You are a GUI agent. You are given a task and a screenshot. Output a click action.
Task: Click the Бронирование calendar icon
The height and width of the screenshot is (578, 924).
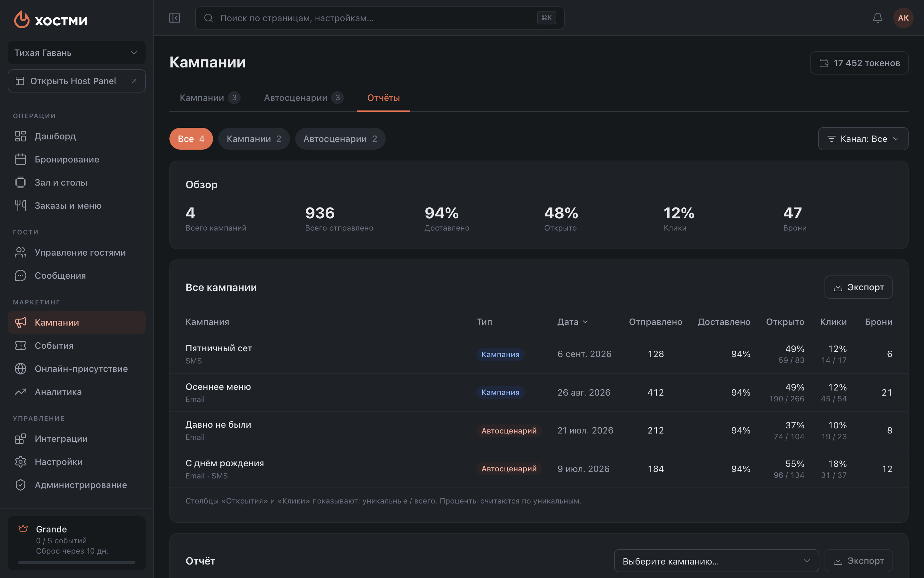click(x=21, y=159)
